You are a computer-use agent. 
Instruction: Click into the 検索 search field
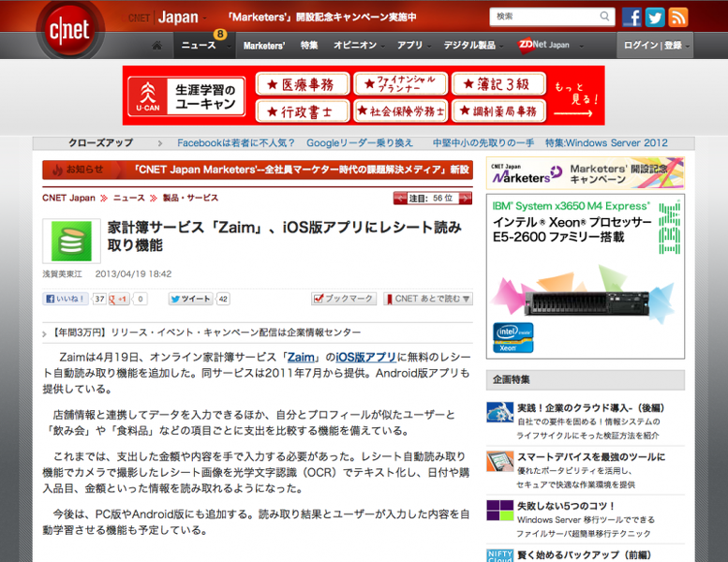pyautogui.click(x=545, y=17)
